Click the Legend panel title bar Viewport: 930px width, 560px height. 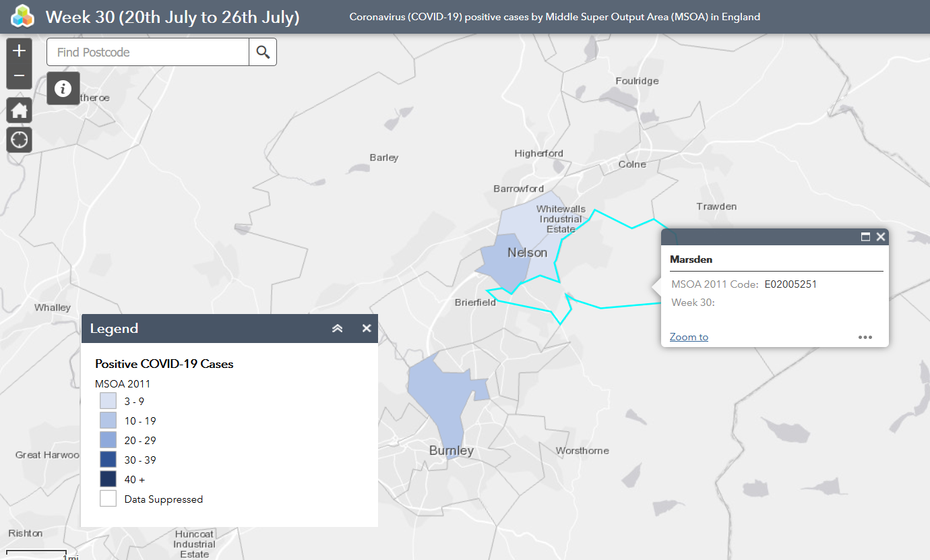tap(202, 328)
